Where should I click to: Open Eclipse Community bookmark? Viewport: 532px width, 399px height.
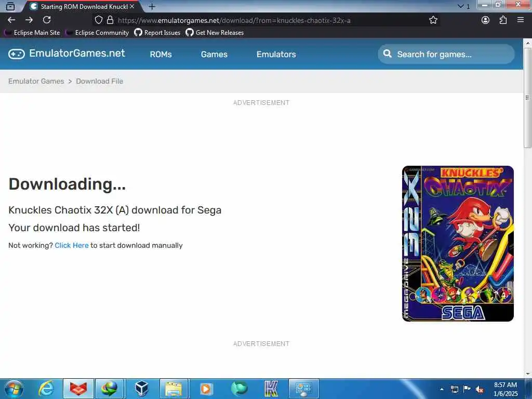(x=97, y=33)
